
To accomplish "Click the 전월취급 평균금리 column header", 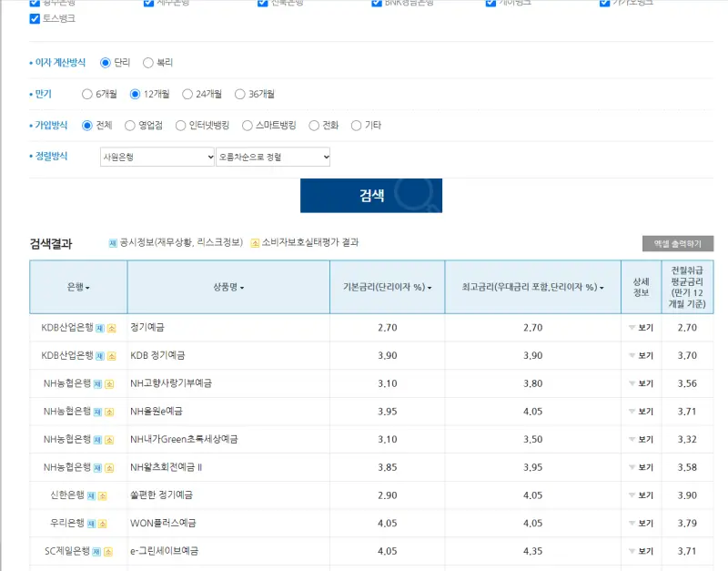I will pyautogui.click(x=687, y=287).
